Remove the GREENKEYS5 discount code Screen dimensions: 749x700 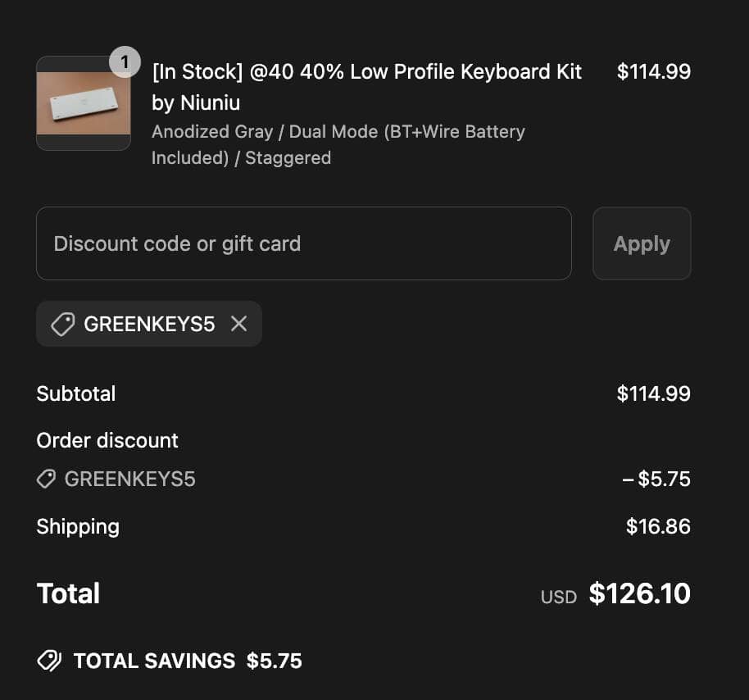(238, 324)
